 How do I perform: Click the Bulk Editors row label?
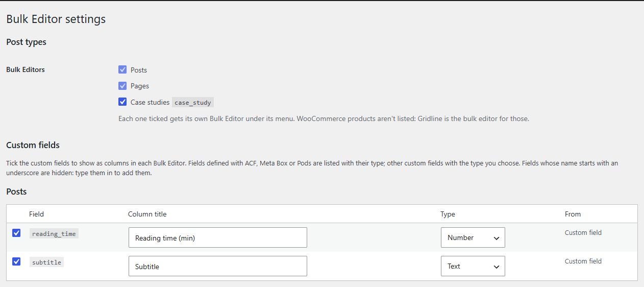26,69
